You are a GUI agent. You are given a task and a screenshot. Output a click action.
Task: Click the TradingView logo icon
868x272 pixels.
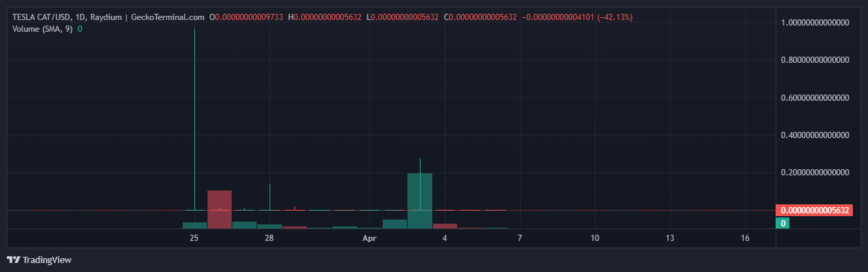pos(13,260)
